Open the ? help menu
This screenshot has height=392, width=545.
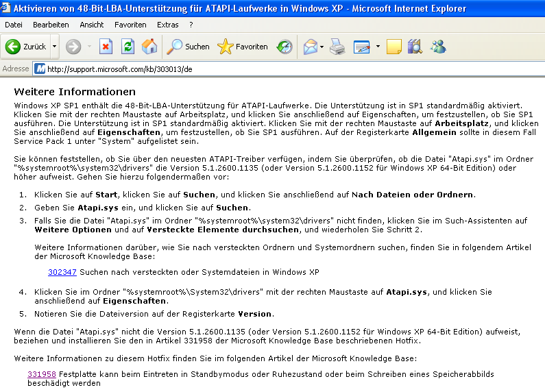point(191,25)
